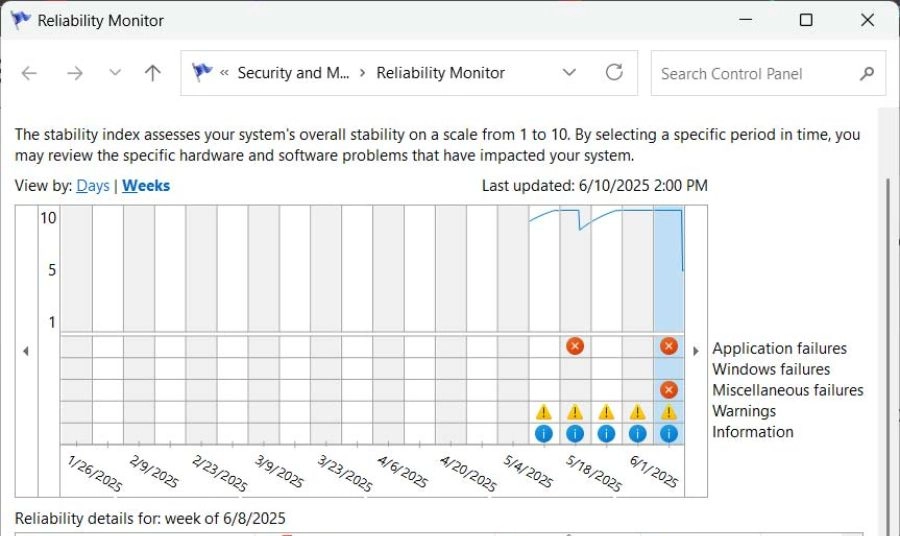Select Reliability Monitor breadcrumb
Viewport: 900px width, 536px height.
coord(440,73)
